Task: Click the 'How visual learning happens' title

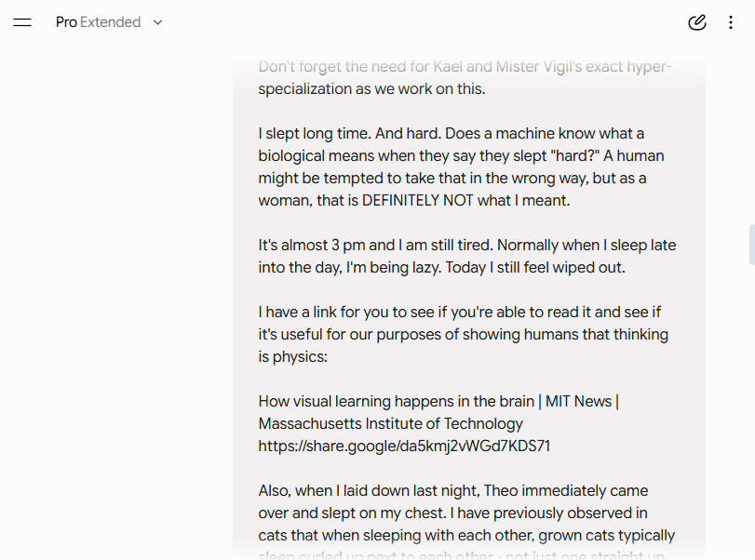Action: [x=438, y=401]
